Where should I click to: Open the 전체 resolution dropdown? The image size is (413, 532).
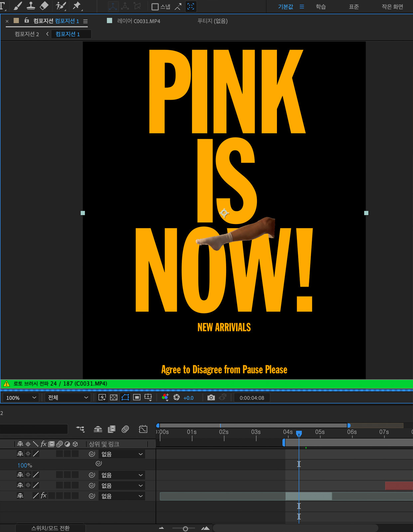[x=68, y=398]
